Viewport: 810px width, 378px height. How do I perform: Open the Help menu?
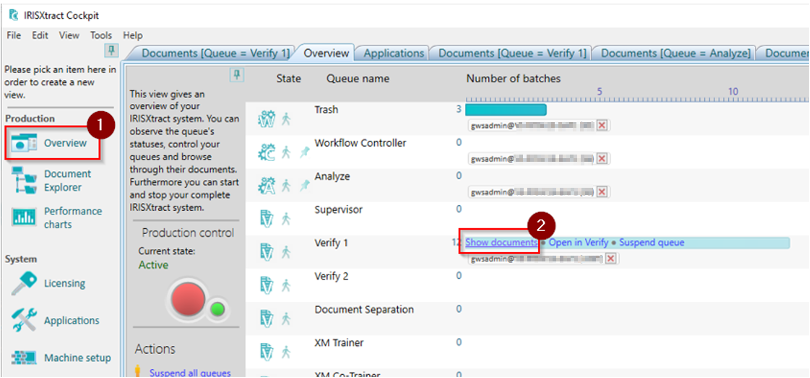point(133,36)
